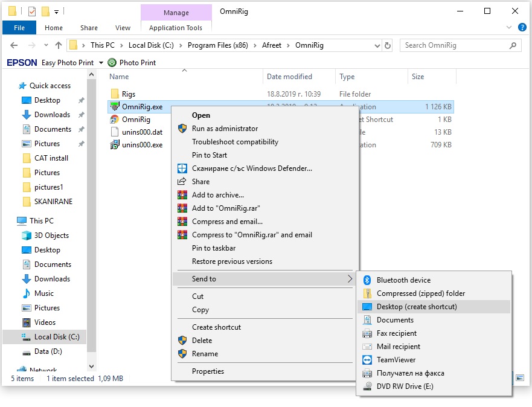Screen dimensions: 532x407
Task: Click the Photo Print green icon
Action: point(112,62)
